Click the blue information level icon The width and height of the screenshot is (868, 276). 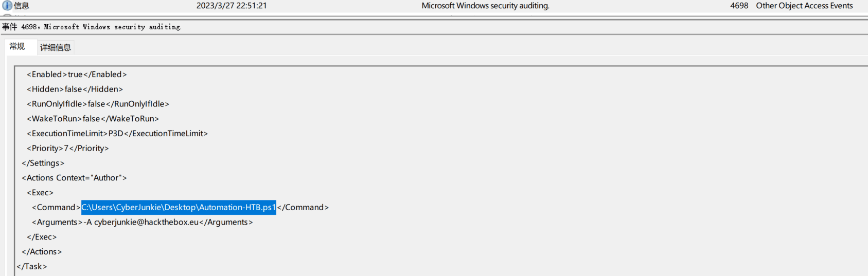(7, 6)
